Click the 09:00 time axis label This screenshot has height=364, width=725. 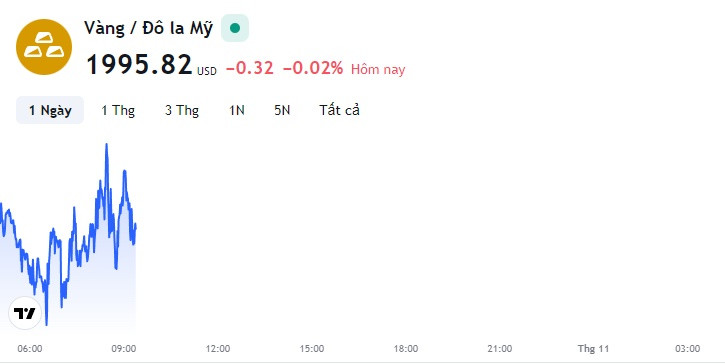(x=123, y=349)
